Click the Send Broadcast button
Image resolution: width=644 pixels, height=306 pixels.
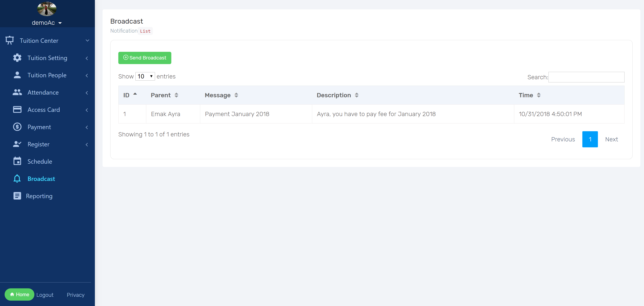point(145,58)
